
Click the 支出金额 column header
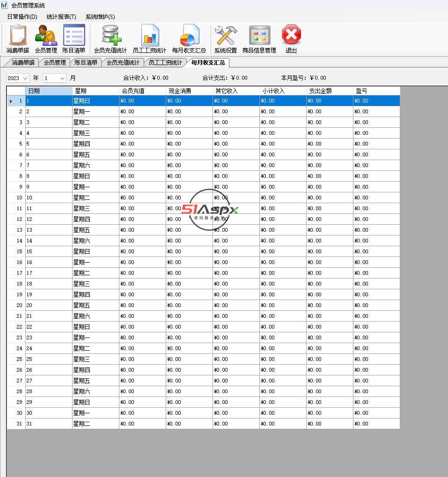click(x=330, y=91)
